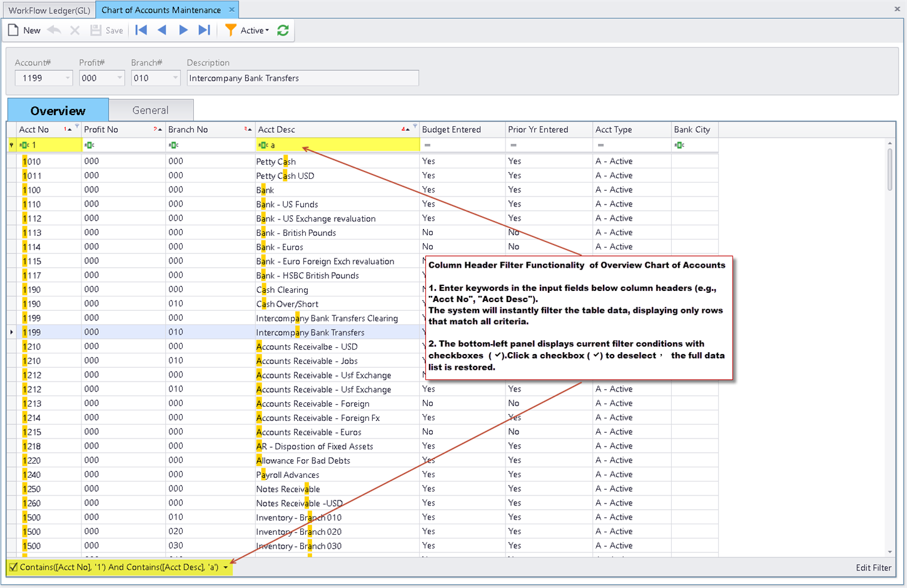Go to the next record

tap(183, 30)
